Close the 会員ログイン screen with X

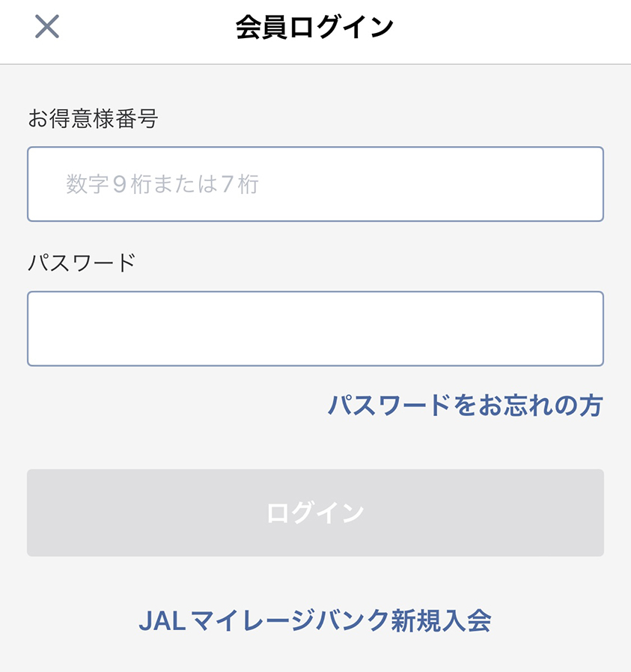pos(46,27)
